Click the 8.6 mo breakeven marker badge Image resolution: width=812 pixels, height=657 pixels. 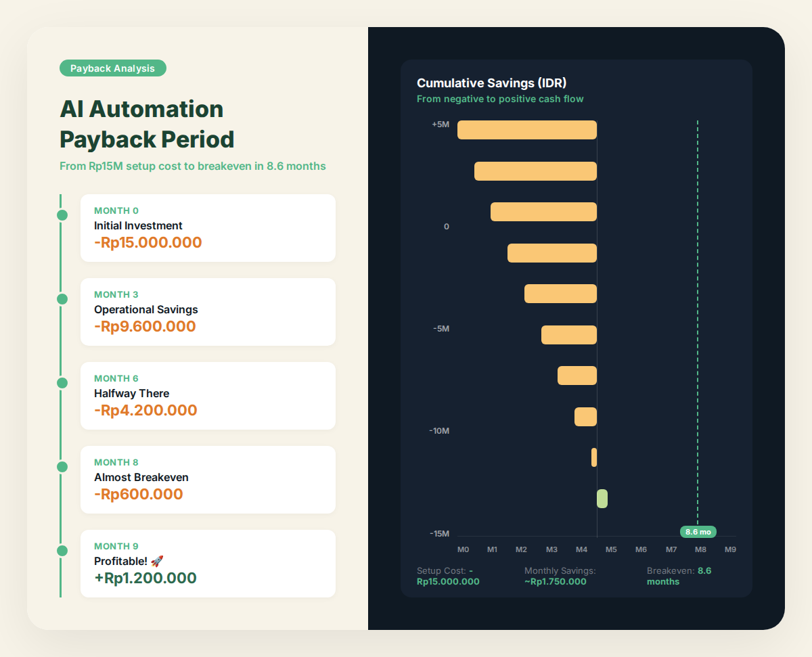click(698, 532)
